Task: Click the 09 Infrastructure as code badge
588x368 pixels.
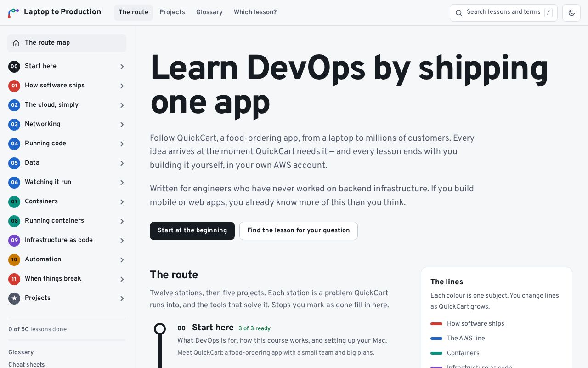Action: click(14, 241)
